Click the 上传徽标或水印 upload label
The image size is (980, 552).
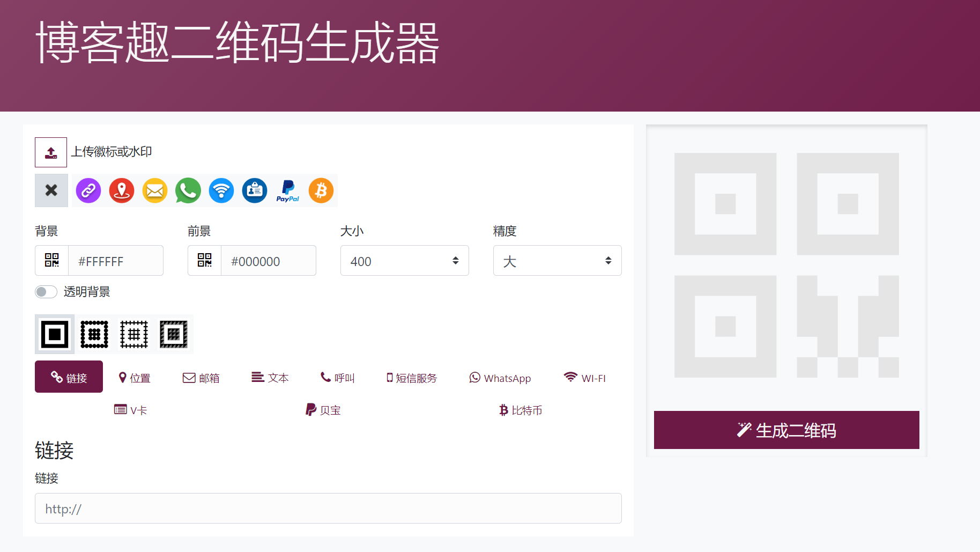coord(112,152)
